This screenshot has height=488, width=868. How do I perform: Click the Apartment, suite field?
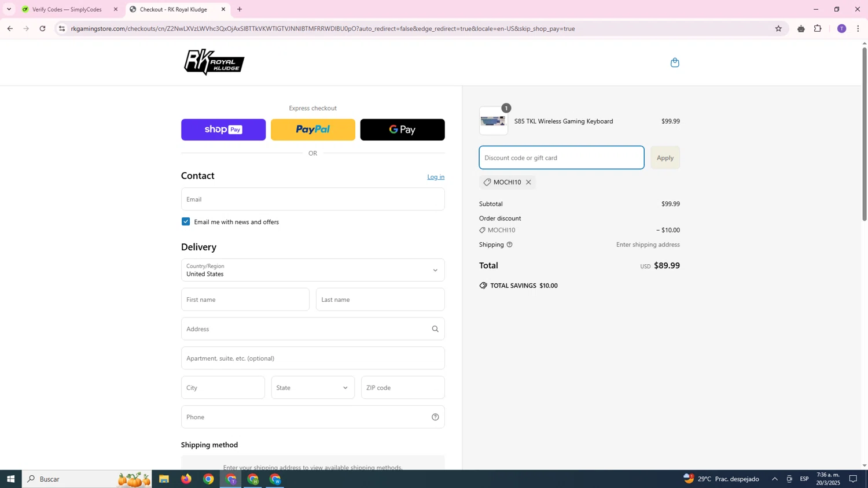click(x=313, y=358)
